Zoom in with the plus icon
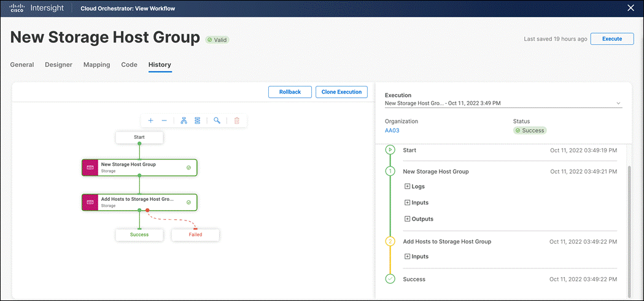Screen dimensions: 644x301 coord(151,121)
